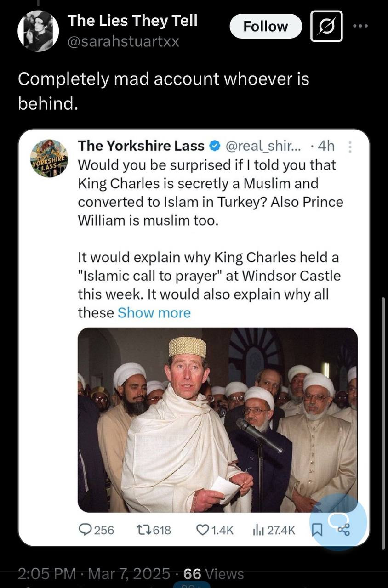The height and width of the screenshot is (588, 388).
Task: Open the three-dot more options menu
Action: [361, 26]
